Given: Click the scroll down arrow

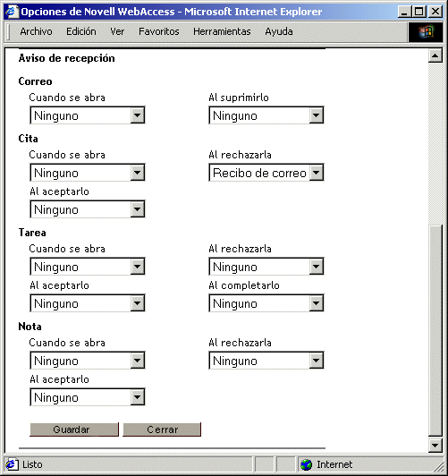Looking at the screenshot, I should point(435,446).
